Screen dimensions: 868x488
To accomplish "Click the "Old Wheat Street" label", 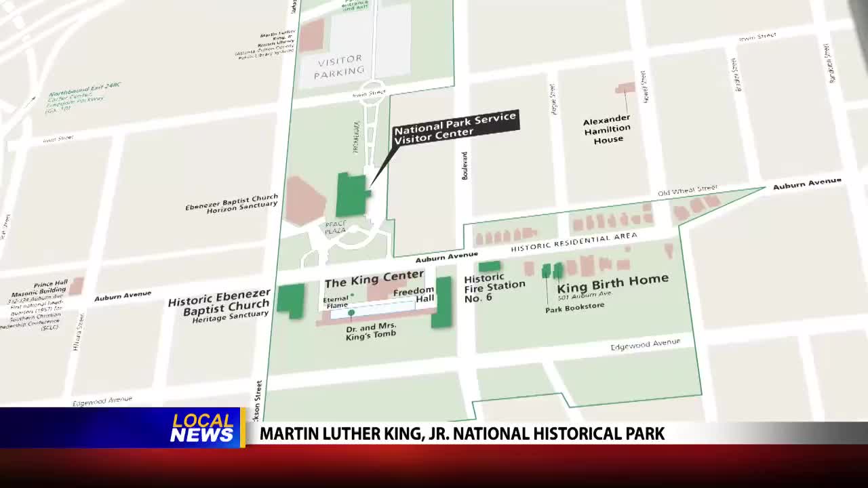I will (x=688, y=190).
